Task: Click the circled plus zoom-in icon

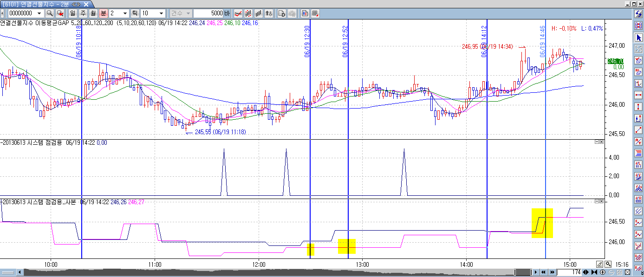Action: click(603, 272)
